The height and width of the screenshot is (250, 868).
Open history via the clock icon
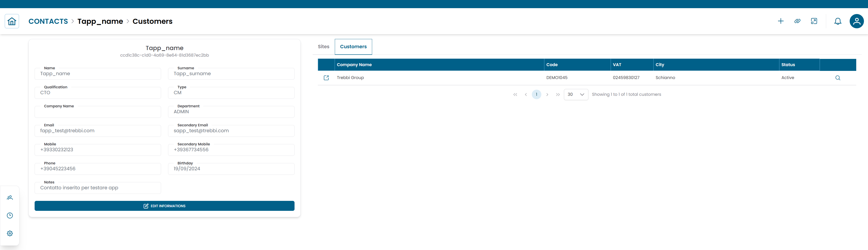(x=10, y=215)
